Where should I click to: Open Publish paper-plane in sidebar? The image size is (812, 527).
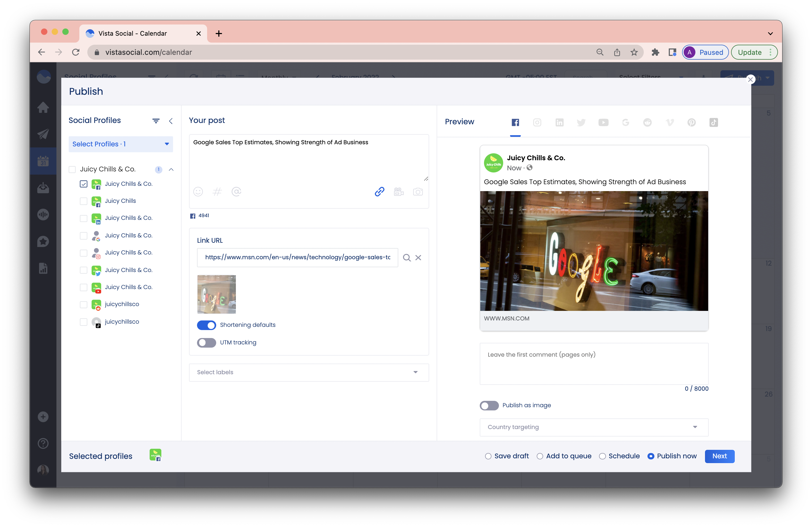(x=43, y=134)
